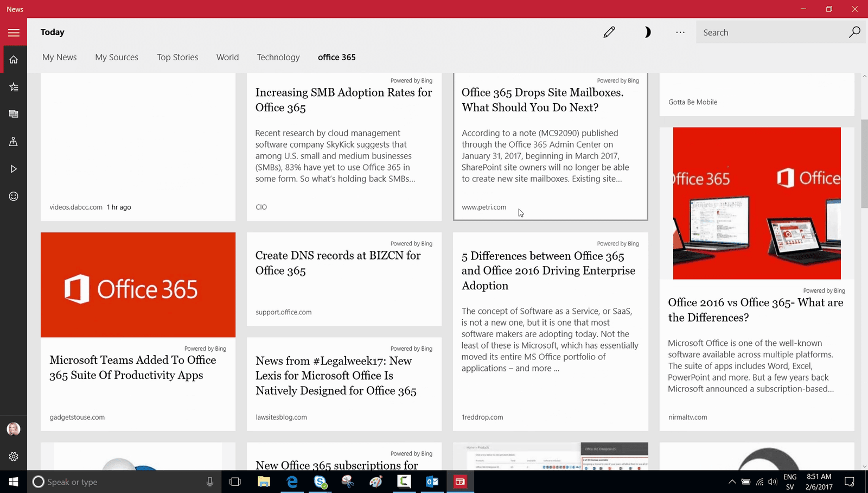Open Settings gear in the sidebar
This screenshot has width=868, height=493.
click(14, 457)
